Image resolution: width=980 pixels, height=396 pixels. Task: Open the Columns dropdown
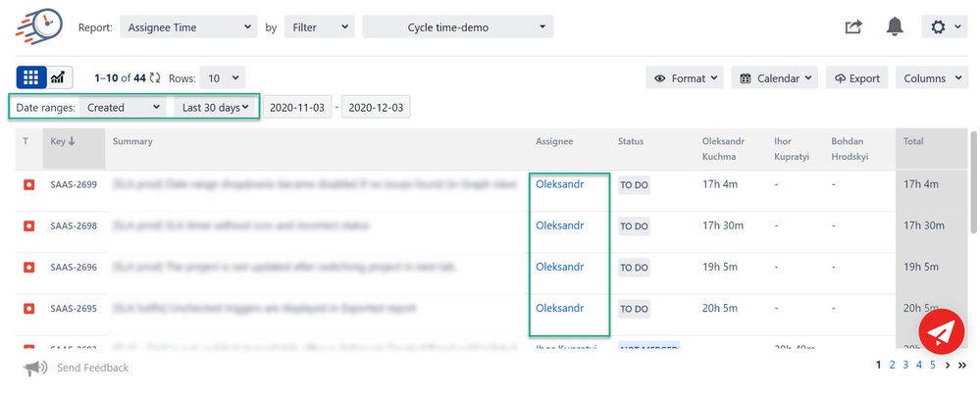(x=932, y=78)
